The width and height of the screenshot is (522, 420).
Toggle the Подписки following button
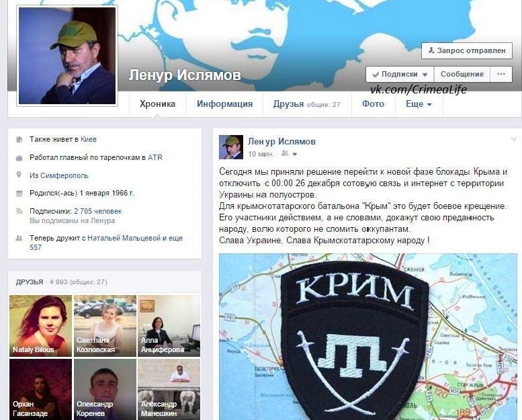[x=400, y=74]
